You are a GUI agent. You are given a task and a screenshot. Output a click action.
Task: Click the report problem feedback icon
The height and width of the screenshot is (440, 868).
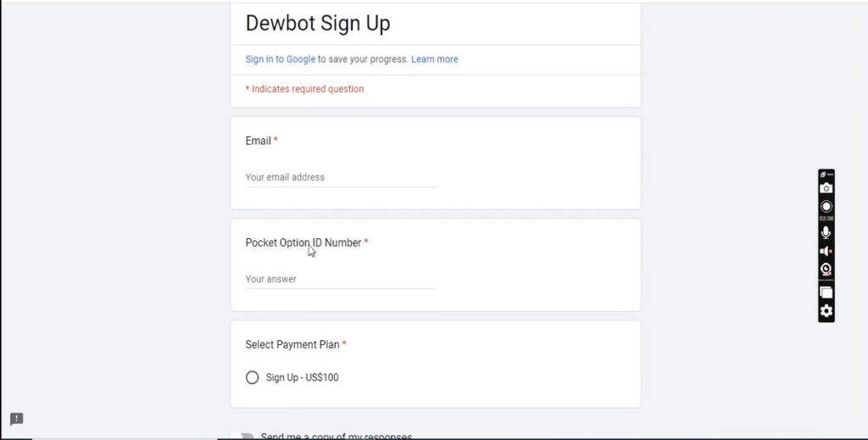click(16, 419)
